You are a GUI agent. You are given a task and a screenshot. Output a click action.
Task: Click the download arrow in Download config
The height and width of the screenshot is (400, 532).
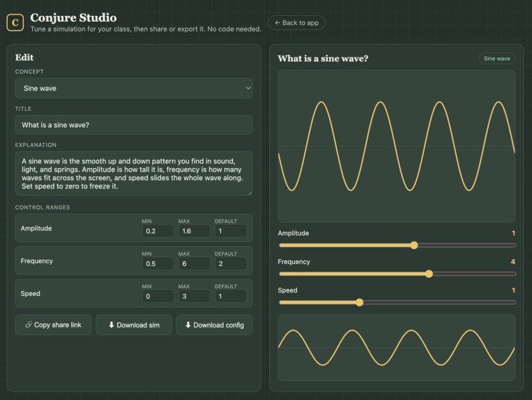coord(188,325)
